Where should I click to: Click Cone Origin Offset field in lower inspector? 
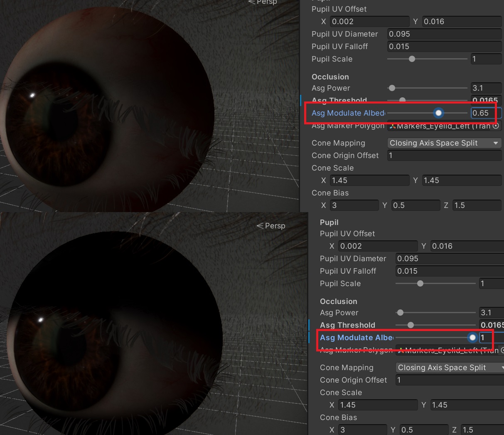(x=450, y=380)
